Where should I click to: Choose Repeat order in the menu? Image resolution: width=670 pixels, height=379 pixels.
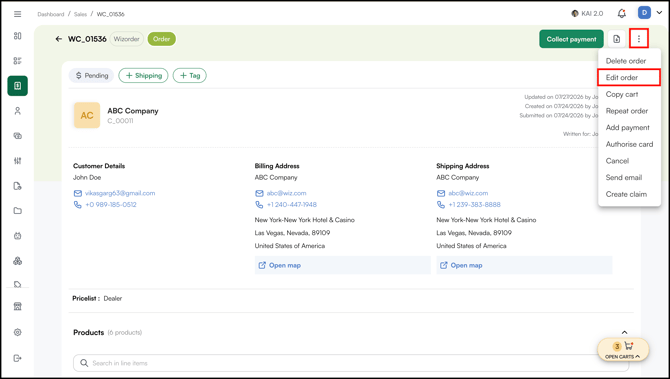[627, 111]
